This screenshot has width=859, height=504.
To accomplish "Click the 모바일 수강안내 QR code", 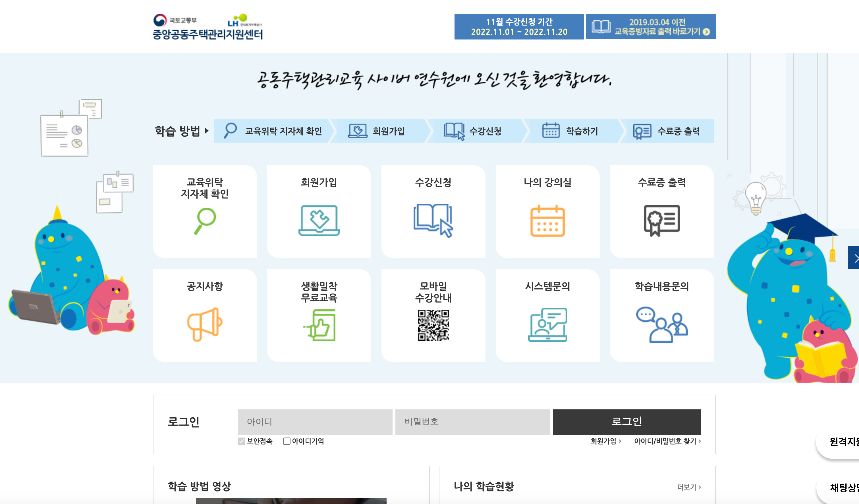I will tap(433, 325).
